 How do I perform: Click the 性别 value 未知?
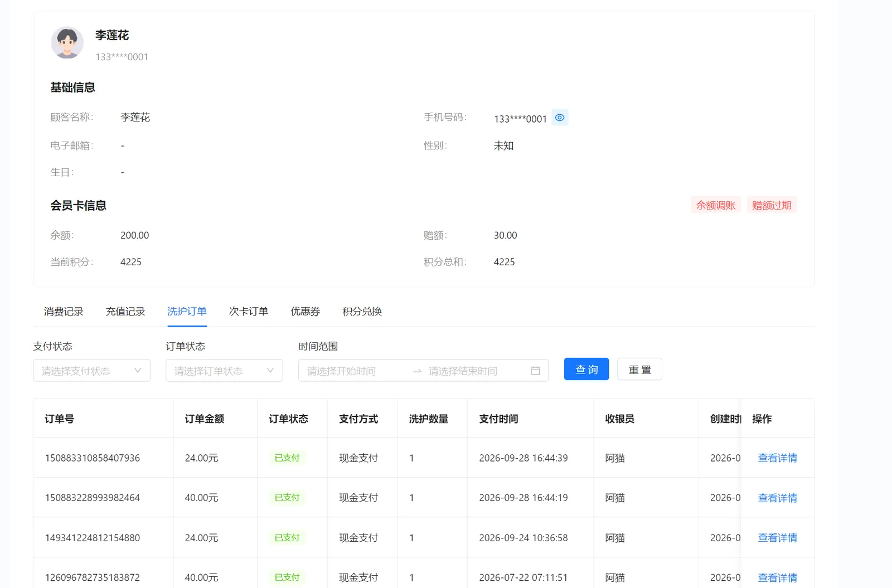coord(503,145)
